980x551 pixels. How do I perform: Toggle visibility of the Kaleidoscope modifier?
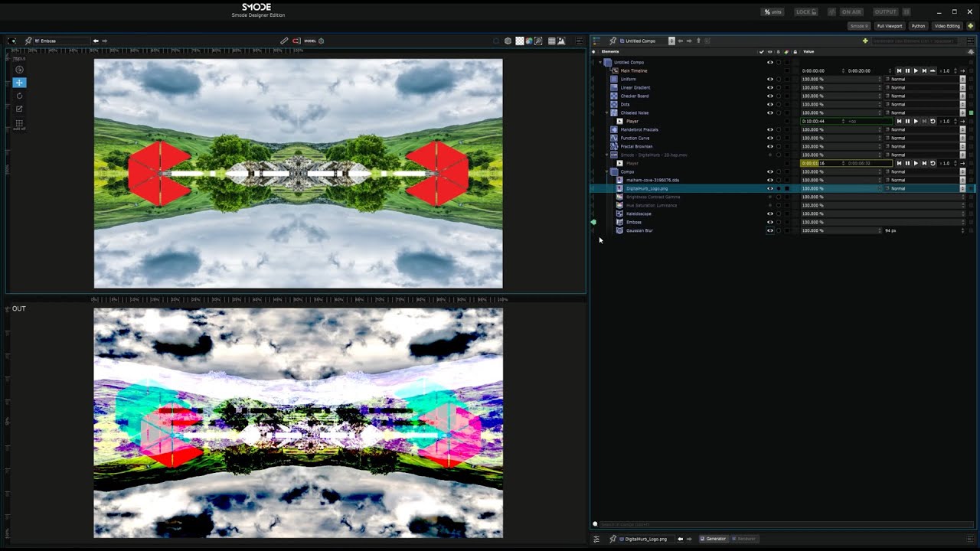770,214
